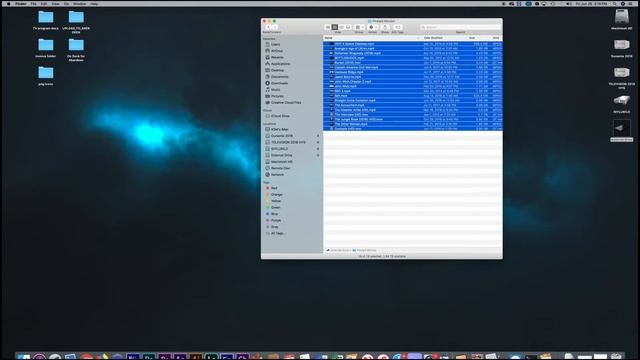The image size is (640, 360).
Task: Focus the Finder search field
Action: click(460, 27)
